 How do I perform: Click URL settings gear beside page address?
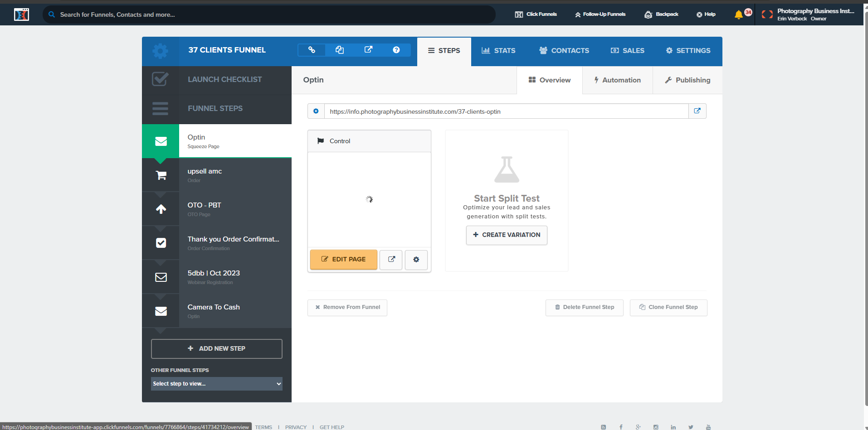(x=316, y=111)
